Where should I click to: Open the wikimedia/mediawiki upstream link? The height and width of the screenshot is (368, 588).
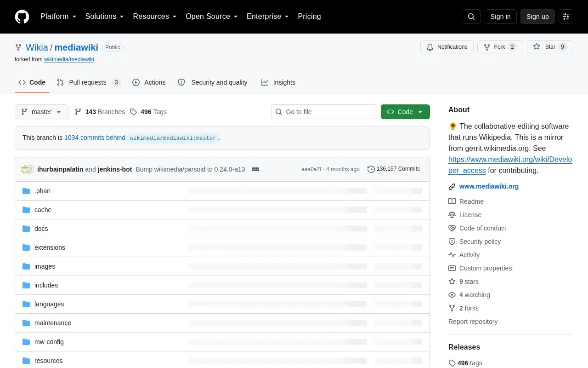pyautogui.click(x=69, y=59)
